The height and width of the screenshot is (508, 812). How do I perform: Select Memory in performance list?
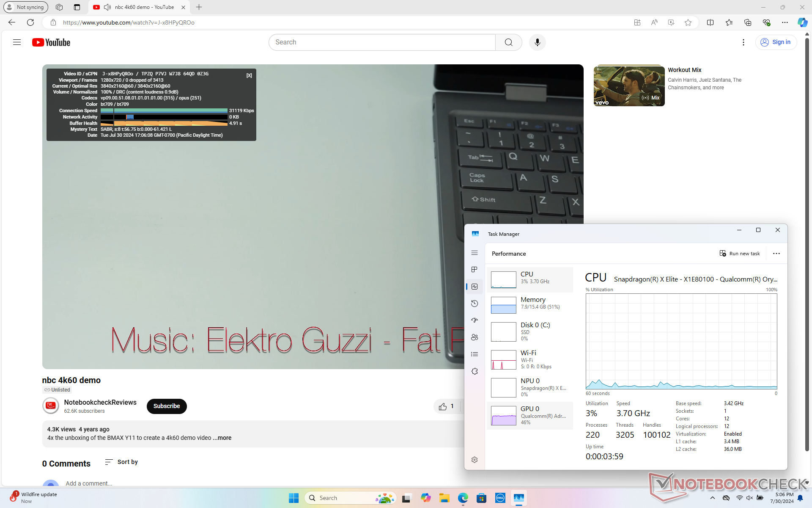click(x=529, y=305)
